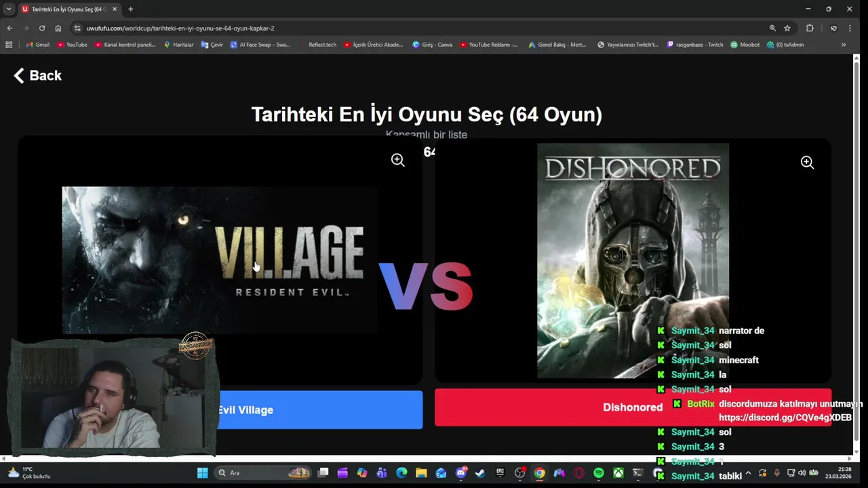This screenshot has height=488, width=868.
Task: Open the page zoom indicator in address bar
Action: (x=772, y=28)
